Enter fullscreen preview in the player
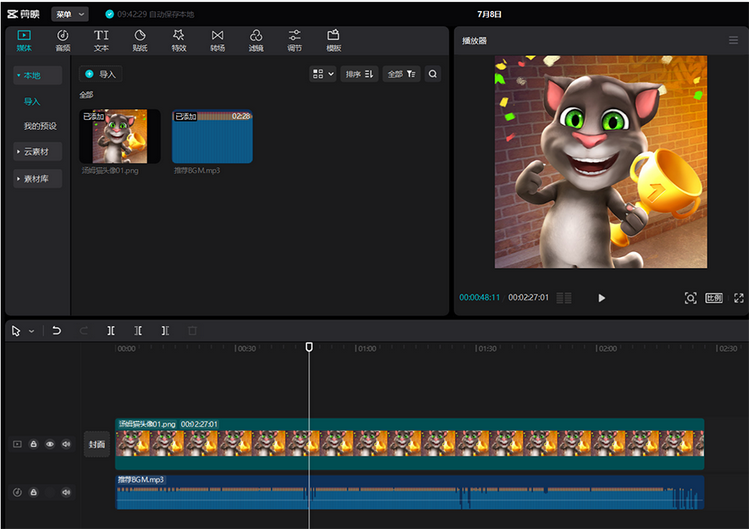This screenshot has width=749, height=529. [739, 298]
